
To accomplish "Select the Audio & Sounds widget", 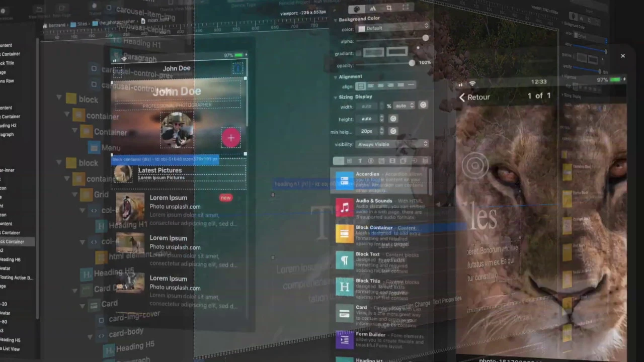I will 380,207.
